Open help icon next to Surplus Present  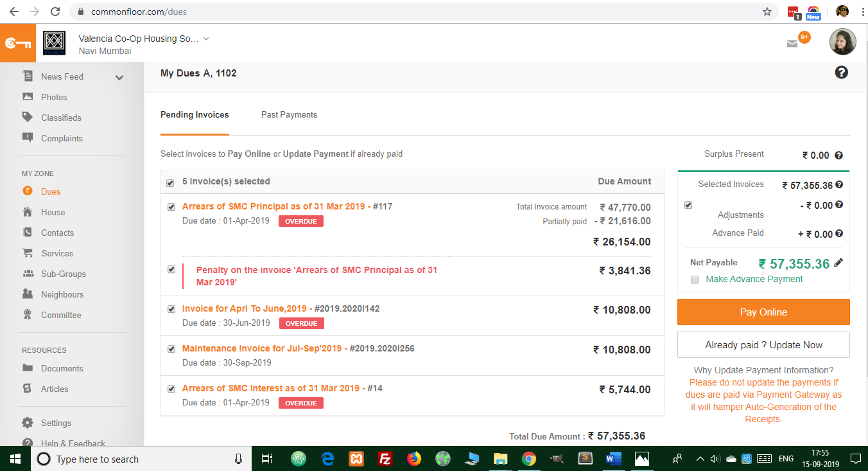tap(838, 156)
